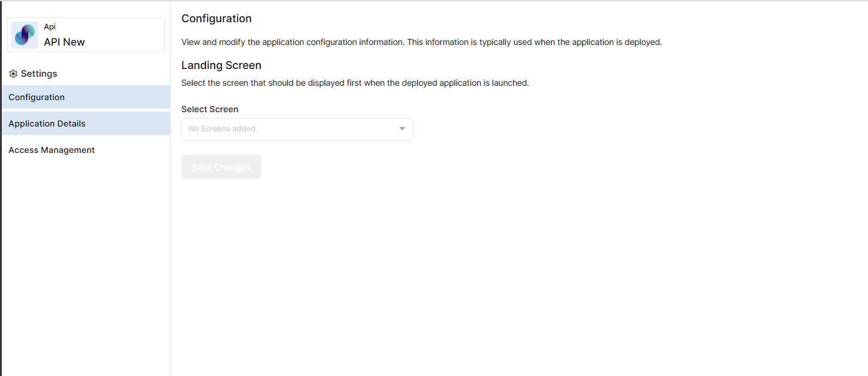Click the Landing Screen heading
The image size is (868, 376).
(x=221, y=65)
